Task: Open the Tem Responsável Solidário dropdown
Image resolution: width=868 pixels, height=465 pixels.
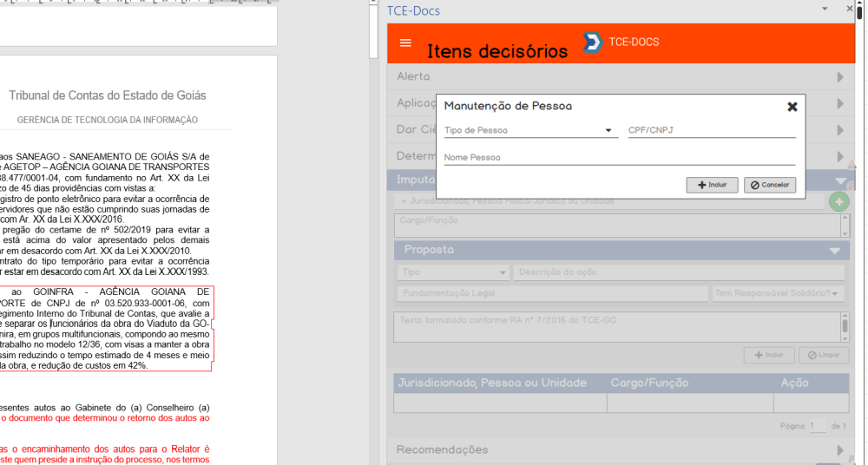Action: click(778, 294)
